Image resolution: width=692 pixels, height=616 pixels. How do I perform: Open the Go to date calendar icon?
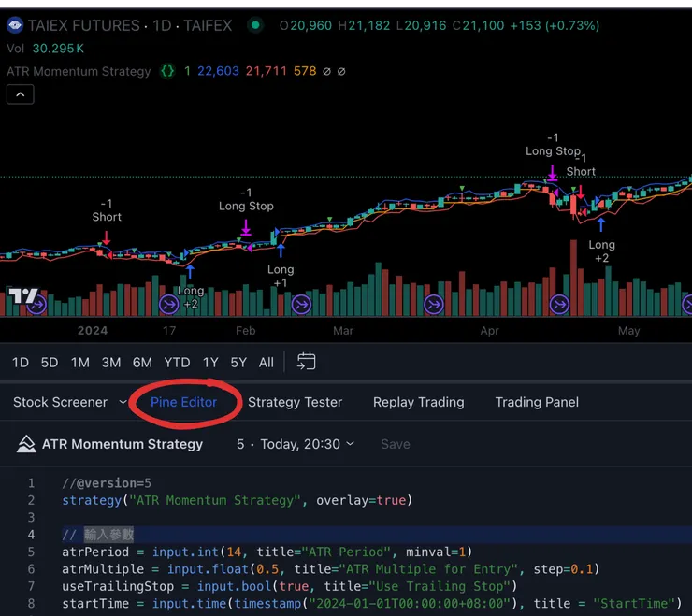point(307,362)
